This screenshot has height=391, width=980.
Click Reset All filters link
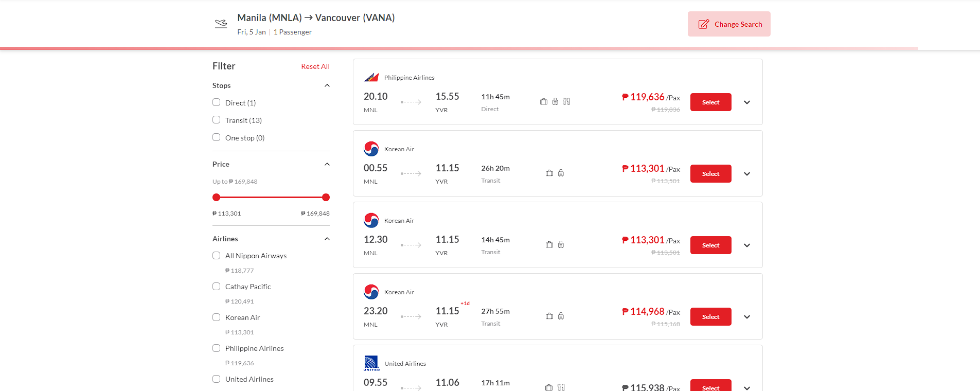tap(315, 66)
